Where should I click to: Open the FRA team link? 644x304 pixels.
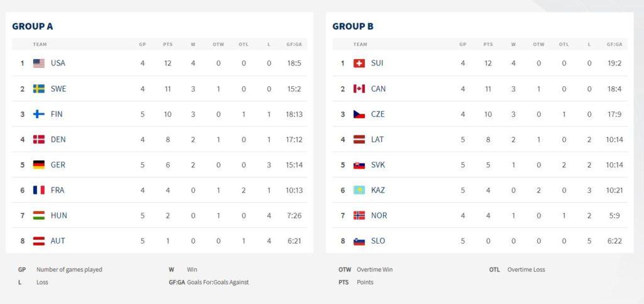57,190
